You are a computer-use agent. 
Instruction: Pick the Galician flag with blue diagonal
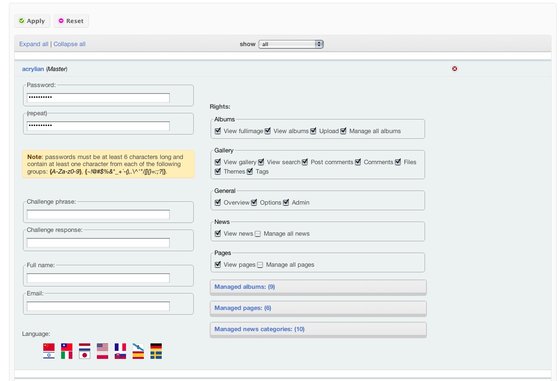point(138,347)
